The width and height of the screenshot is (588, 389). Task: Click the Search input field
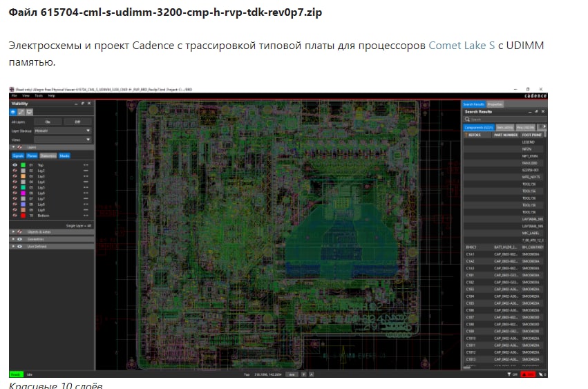[505, 120]
